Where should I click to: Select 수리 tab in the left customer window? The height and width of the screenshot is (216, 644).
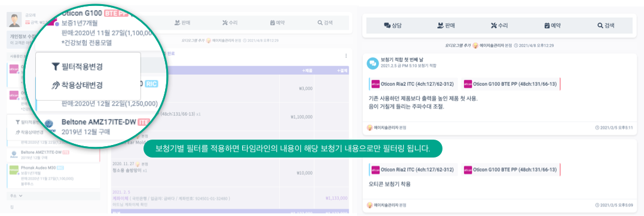point(230,23)
